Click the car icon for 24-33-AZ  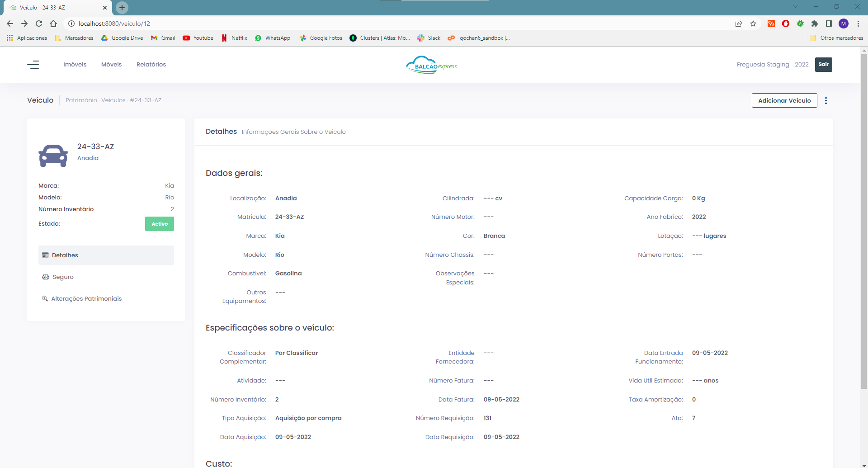coord(53,156)
